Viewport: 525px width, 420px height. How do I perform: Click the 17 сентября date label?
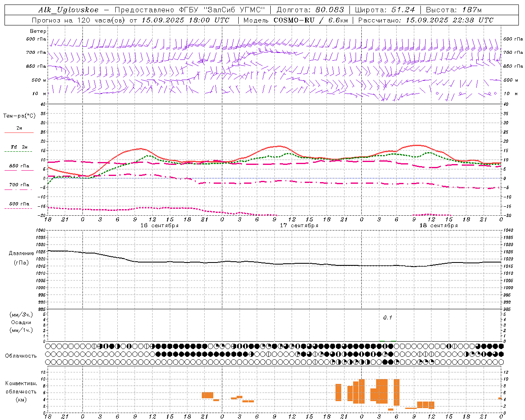coord(299,226)
